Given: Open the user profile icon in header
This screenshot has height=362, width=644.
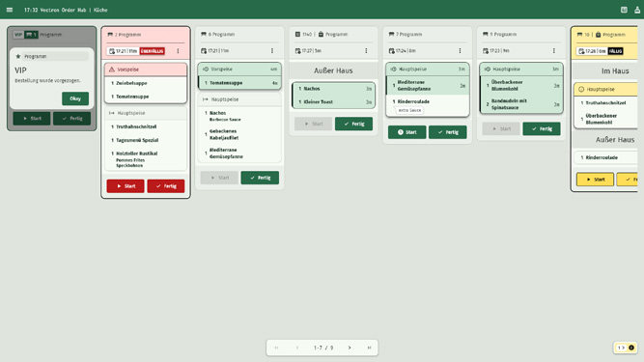Looking at the screenshot, I should click(637, 10).
